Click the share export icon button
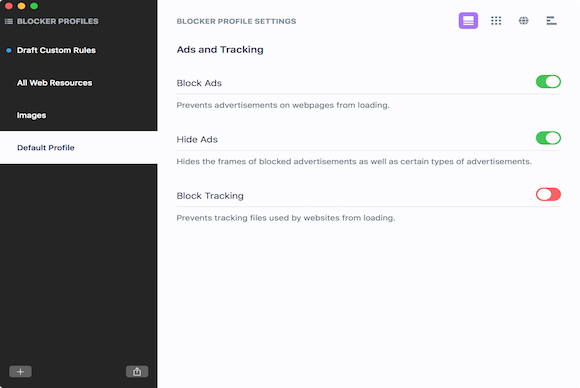580x388 pixels. click(137, 372)
